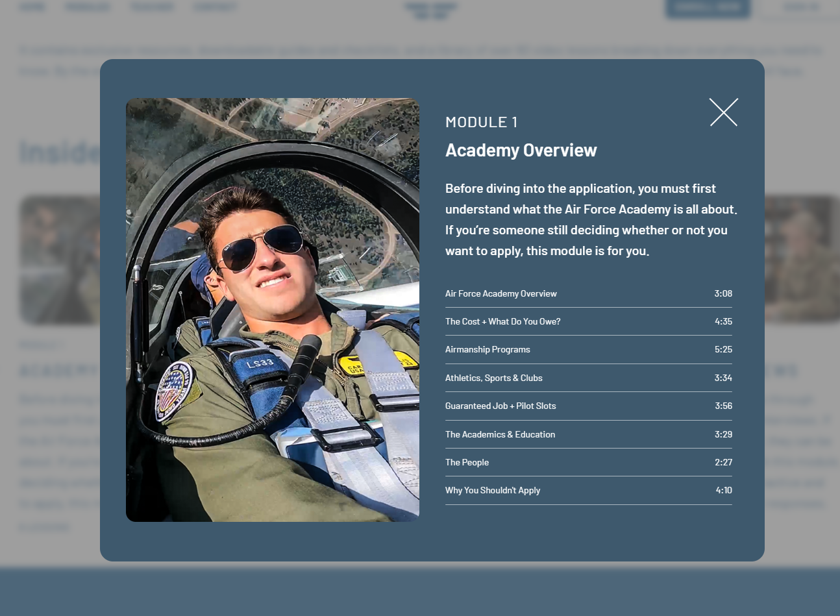Click the 3:29 duration value
The width and height of the screenshot is (840, 616).
pos(723,434)
